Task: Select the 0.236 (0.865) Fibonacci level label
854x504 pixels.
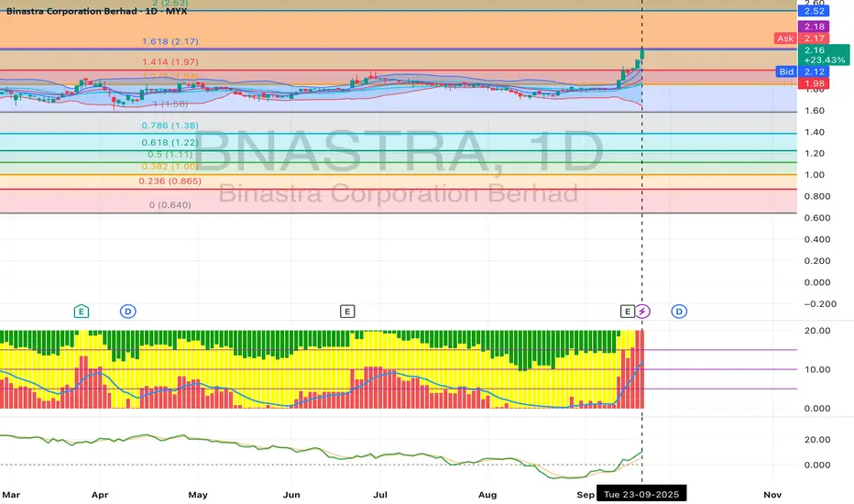Action: 170,181
